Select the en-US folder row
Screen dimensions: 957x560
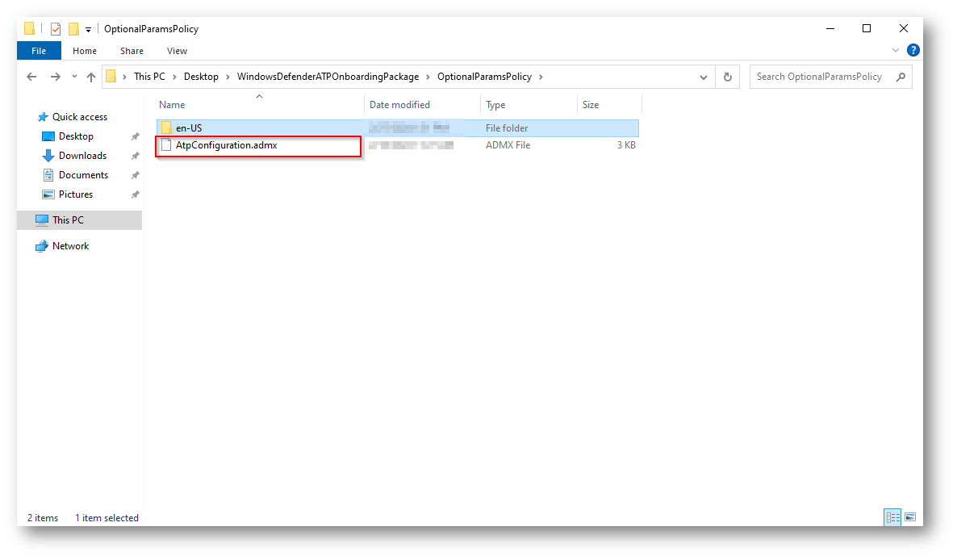(397, 128)
